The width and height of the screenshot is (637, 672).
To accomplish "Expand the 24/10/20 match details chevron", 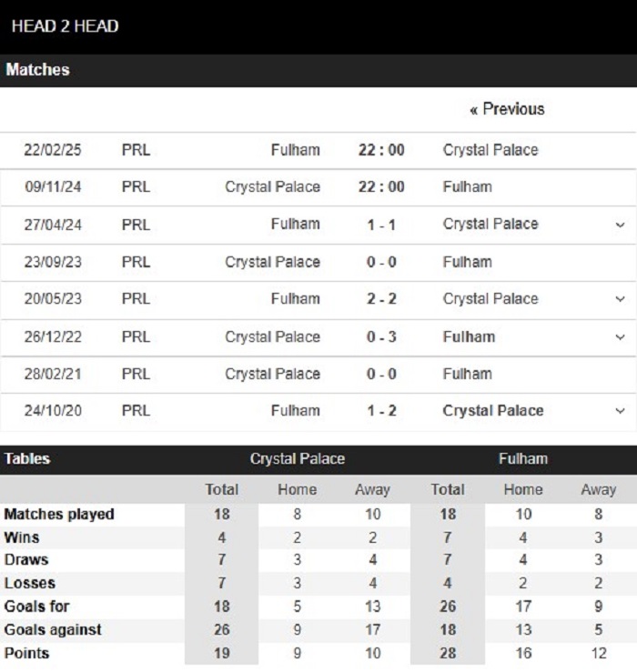I will click(620, 411).
